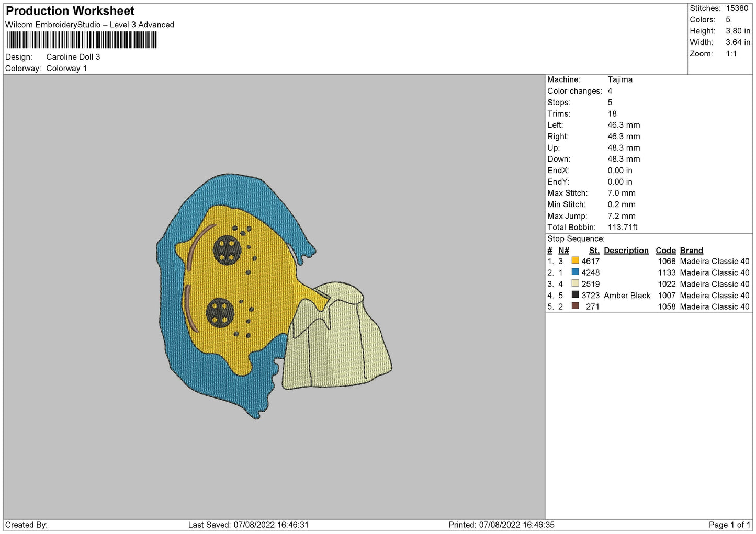Click the cream 2519 thread color swatch
This screenshot has width=756, height=534.
tap(575, 283)
